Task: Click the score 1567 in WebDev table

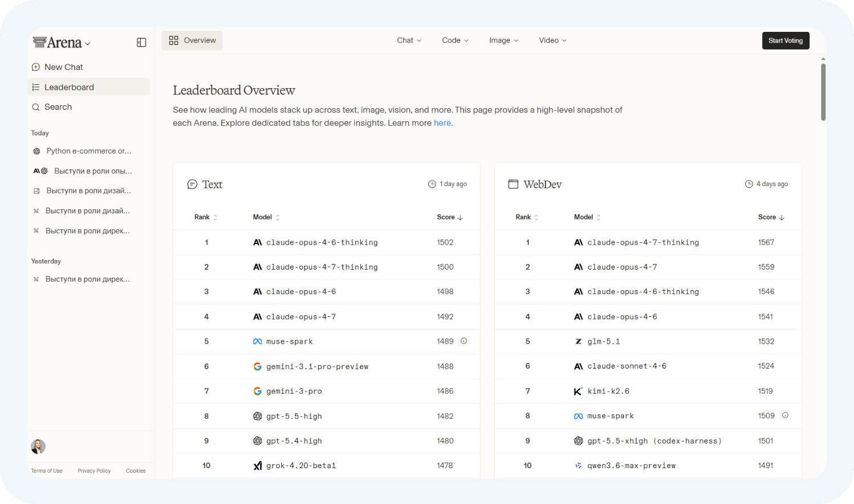Action: coord(766,242)
